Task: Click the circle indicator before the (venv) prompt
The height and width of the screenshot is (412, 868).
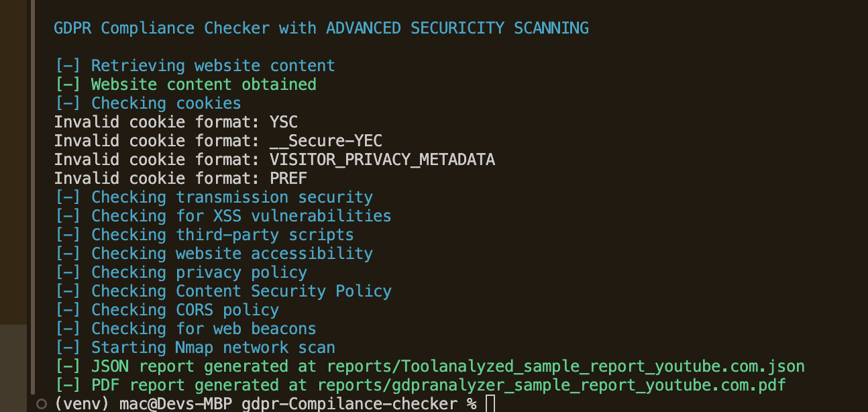Action: pyautogui.click(x=41, y=403)
